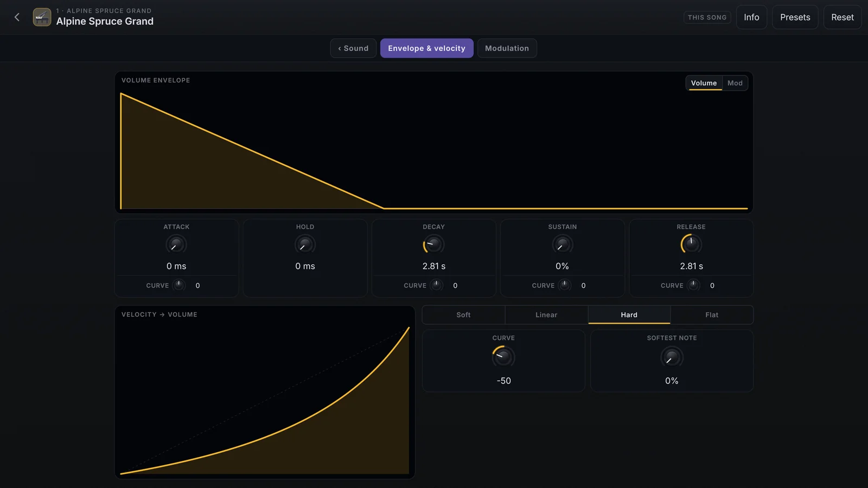Click the Sustain knob

562,245
